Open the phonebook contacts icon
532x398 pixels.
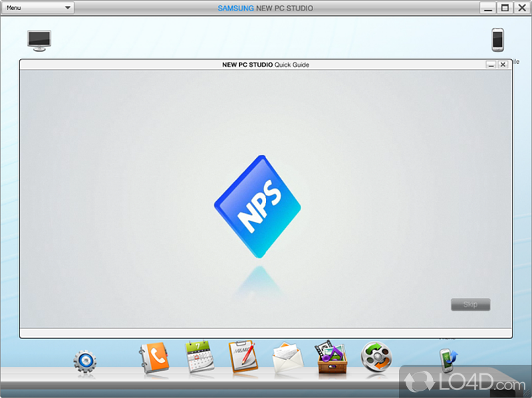point(154,358)
